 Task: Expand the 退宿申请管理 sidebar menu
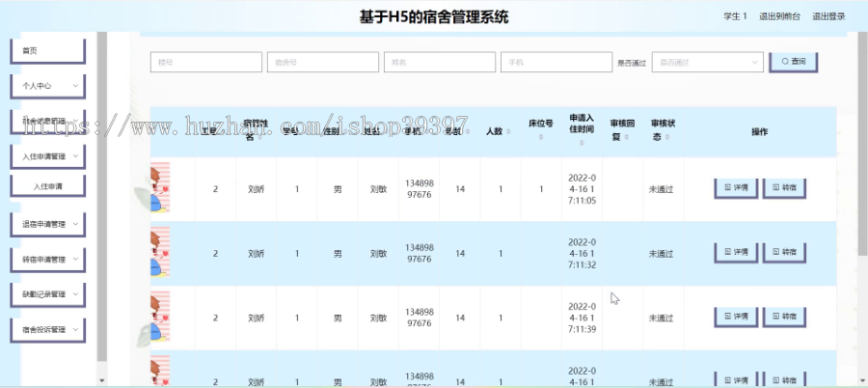(x=47, y=225)
